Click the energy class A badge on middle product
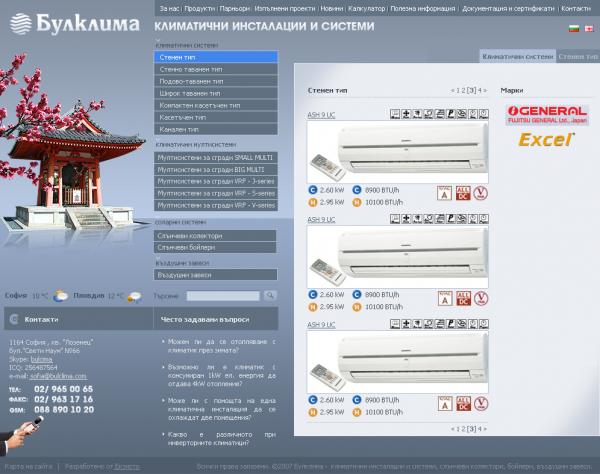 (445, 298)
